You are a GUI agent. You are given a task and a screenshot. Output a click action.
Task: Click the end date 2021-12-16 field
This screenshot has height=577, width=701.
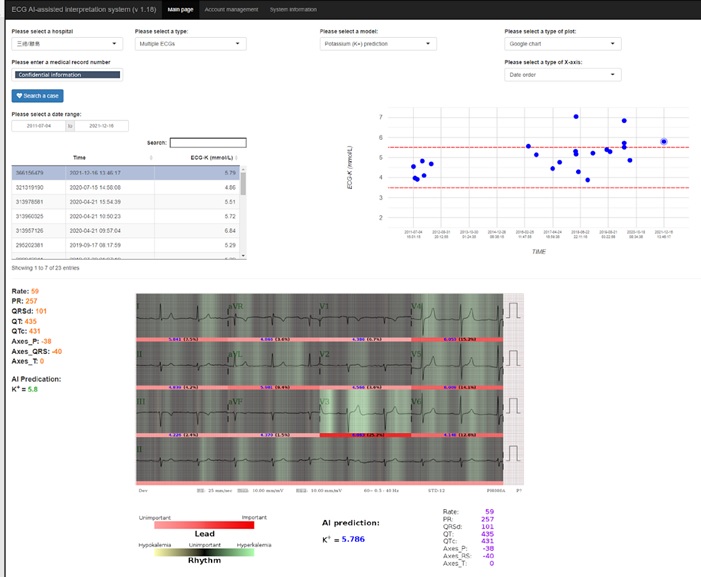coord(101,126)
